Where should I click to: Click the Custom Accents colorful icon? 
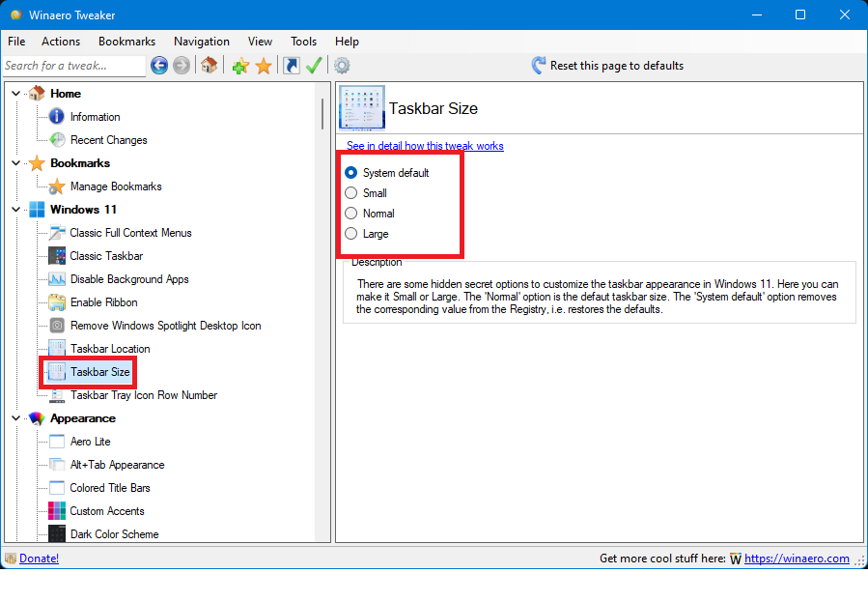(x=57, y=510)
